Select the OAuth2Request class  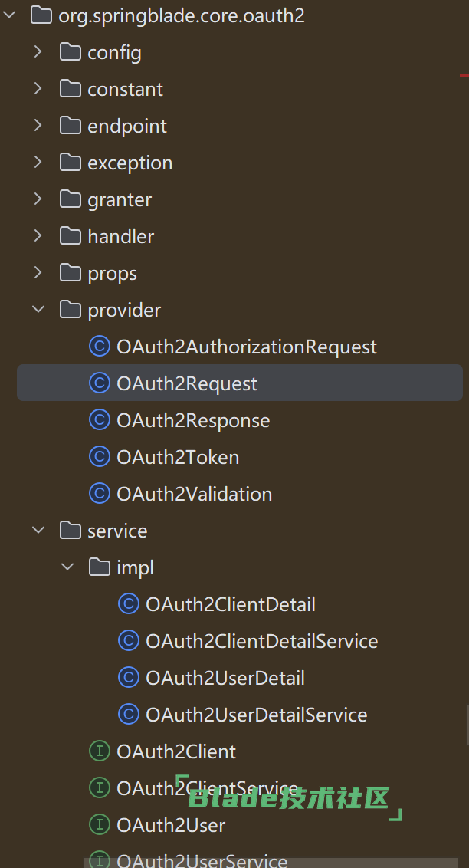pyautogui.click(x=187, y=384)
